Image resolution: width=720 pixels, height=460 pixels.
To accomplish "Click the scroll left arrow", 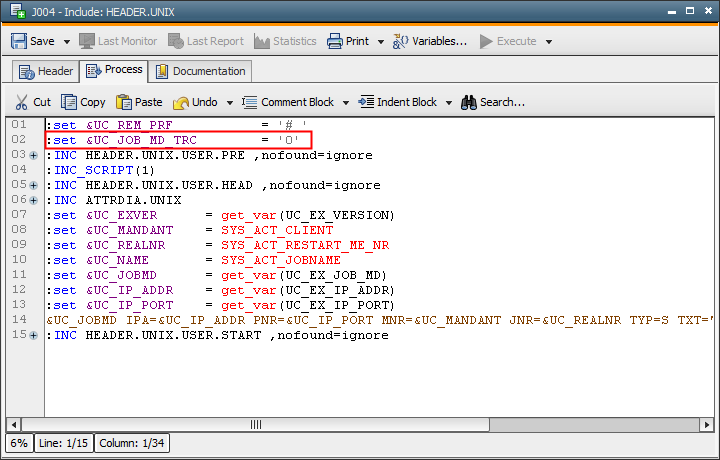I will [13, 425].
